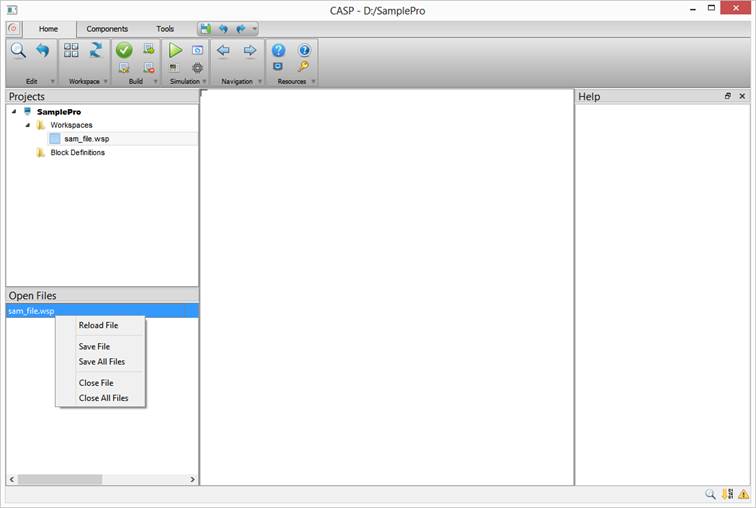Switch to the Components tab
The width and height of the screenshot is (756, 508).
(x=107, y=29)
